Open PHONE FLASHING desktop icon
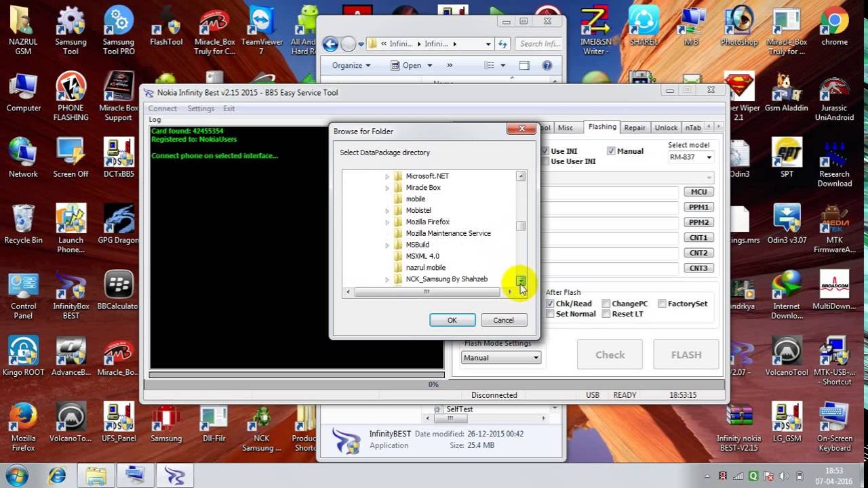Image resolution: width=868 pixels, height=488 pixels. pos(71,96)
